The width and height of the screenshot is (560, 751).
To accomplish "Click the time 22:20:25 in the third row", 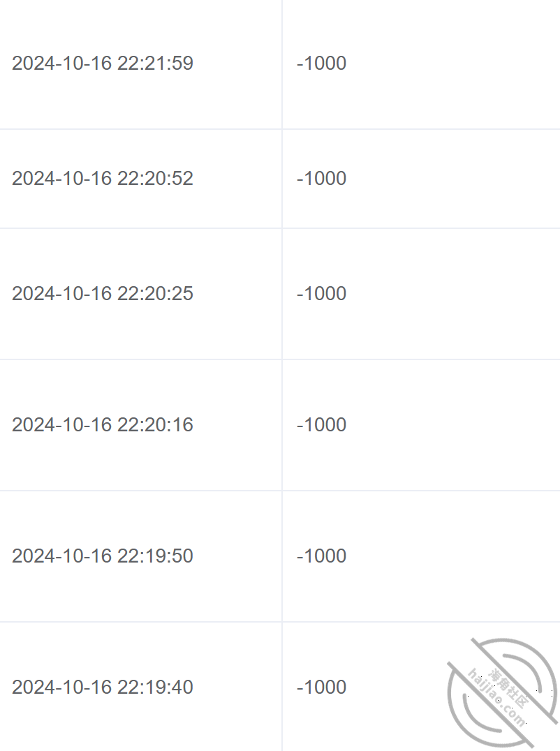I will 155,294.
